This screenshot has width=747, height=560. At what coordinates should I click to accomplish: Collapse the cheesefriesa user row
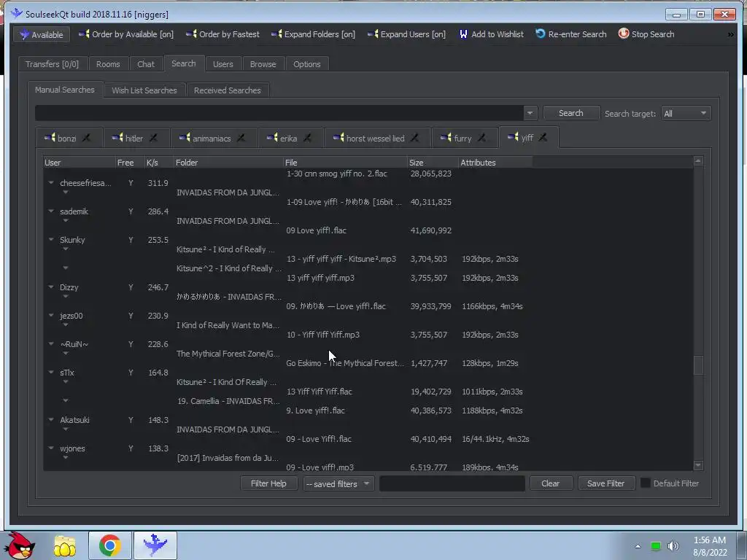(x=51, y=182)
